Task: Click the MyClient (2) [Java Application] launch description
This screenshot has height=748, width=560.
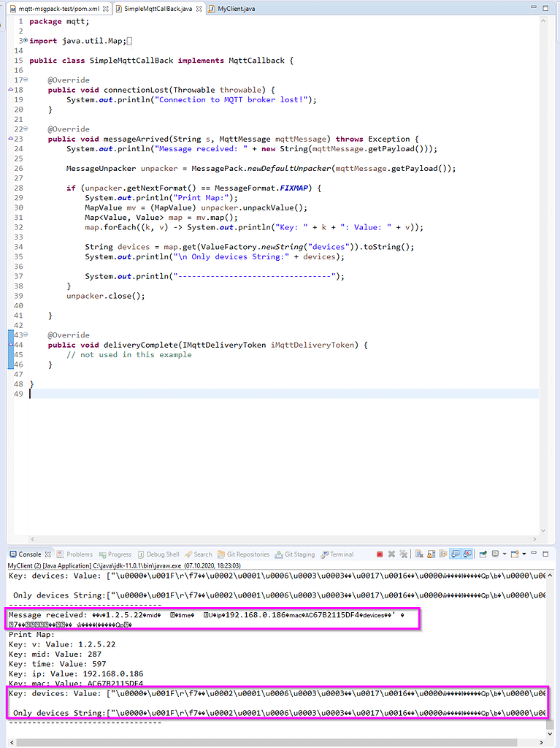Action: tap(124, 565)
